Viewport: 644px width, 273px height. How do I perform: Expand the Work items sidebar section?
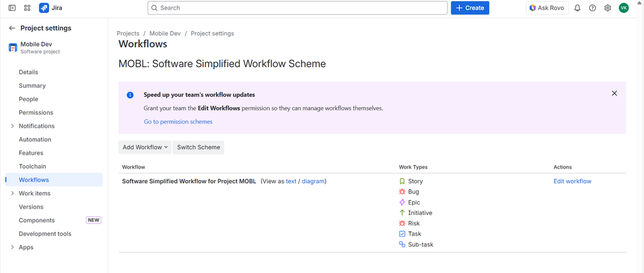click(x=12, y=194)
